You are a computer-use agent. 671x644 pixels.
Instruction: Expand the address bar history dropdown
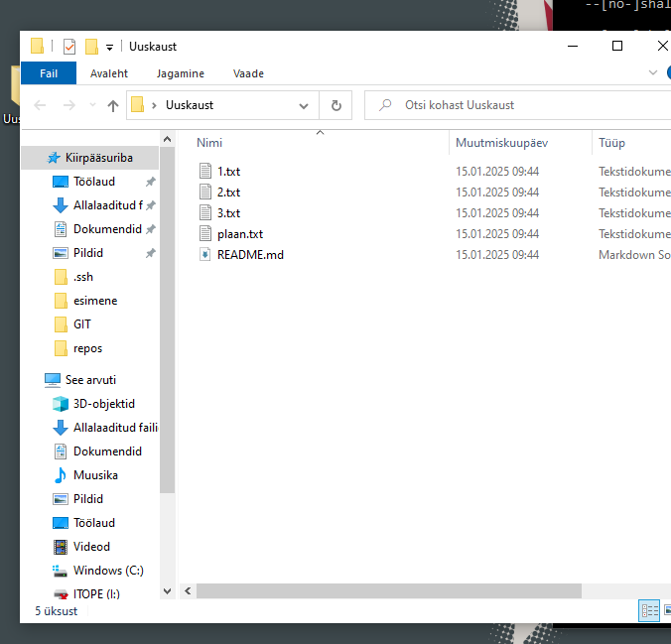[x=304, y=105]
